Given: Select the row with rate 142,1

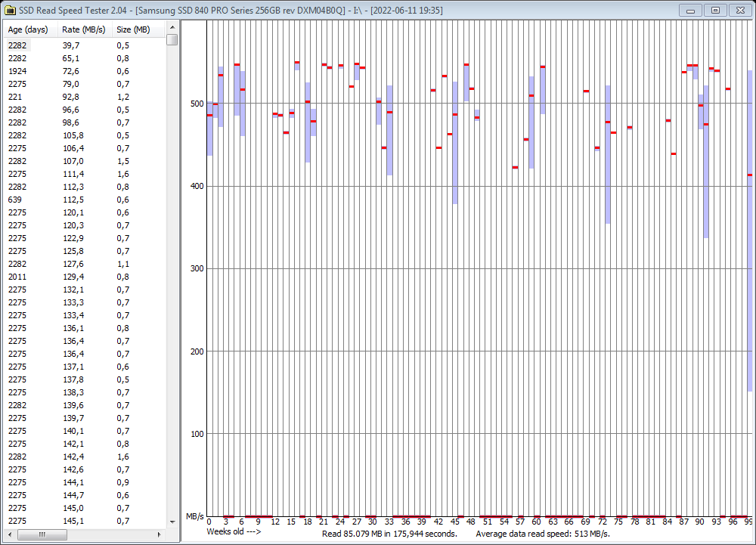Looking at the screenshot, I should point(85,444).
